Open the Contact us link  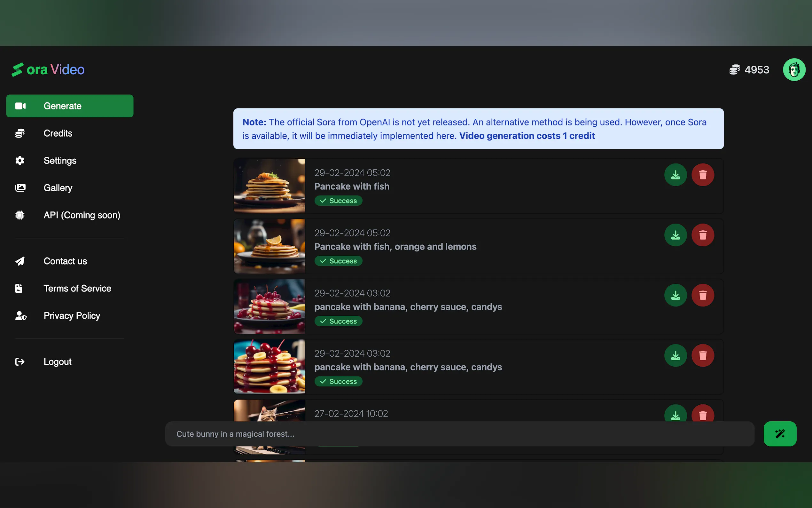(65, 261)
